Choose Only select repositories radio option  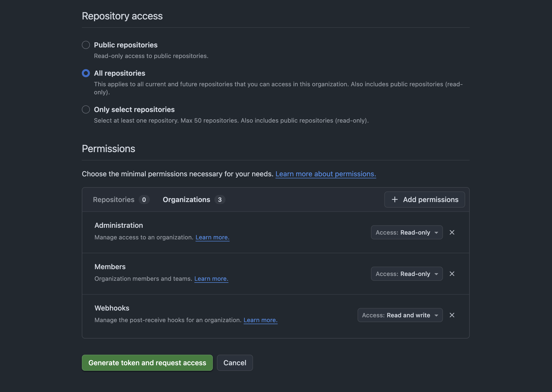pos(86,109)
